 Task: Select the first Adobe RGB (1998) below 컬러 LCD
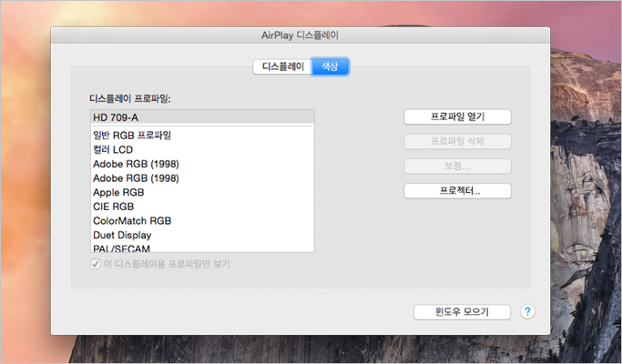[x=202, y=164]
